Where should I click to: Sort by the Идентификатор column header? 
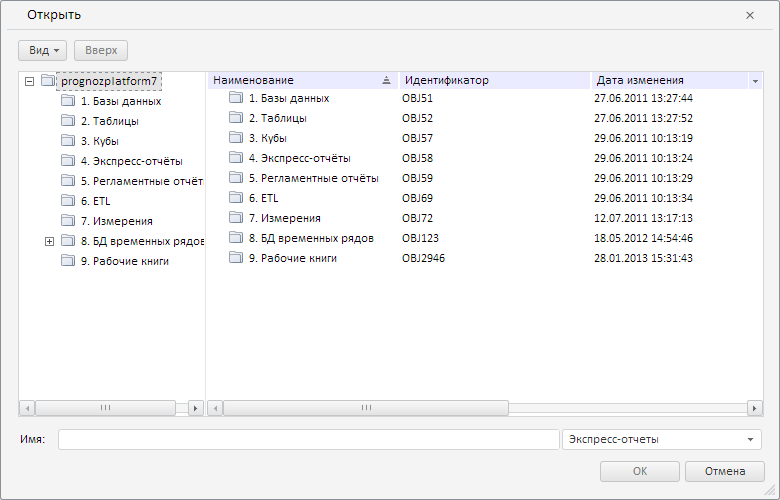[x=494, y=80]
